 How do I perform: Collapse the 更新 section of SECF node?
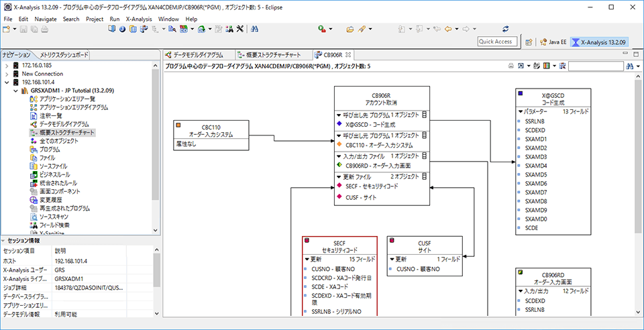pos(307,260)
